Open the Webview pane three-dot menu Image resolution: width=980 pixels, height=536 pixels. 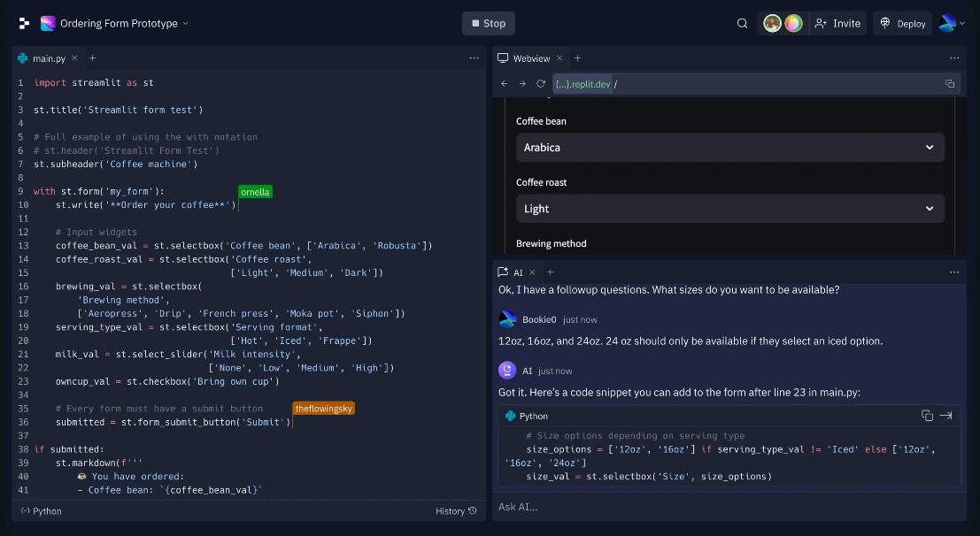pos(953,58)
